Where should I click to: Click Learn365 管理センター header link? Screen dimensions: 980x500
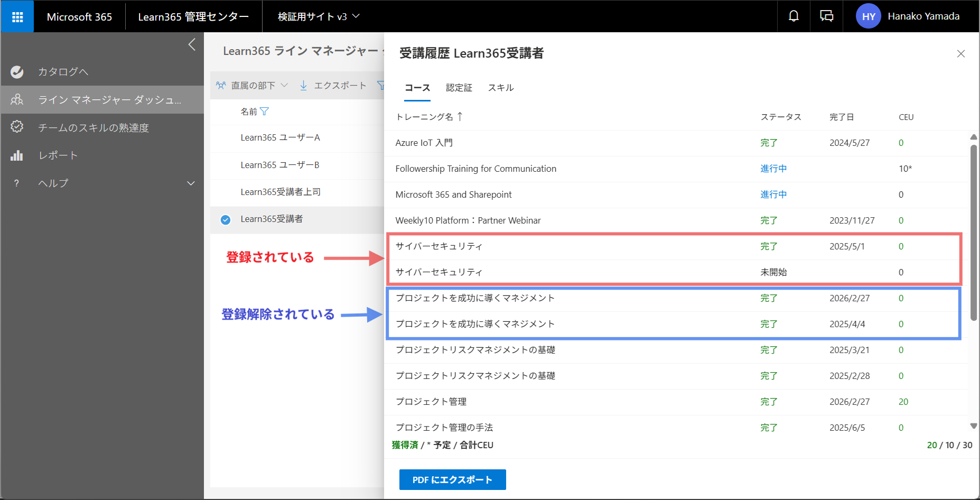pos(193,17)
